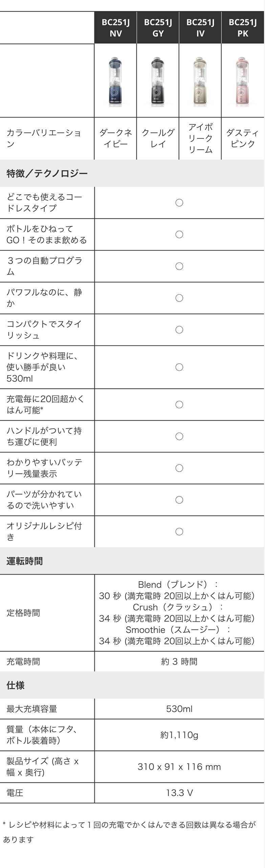Click the ivory cream blender image
This screenshot has width=265, height=868.
200,81
